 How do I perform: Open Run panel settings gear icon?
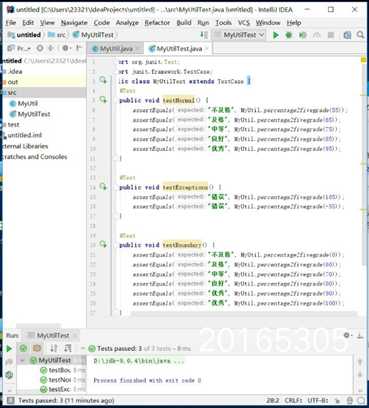click(347, 335)
